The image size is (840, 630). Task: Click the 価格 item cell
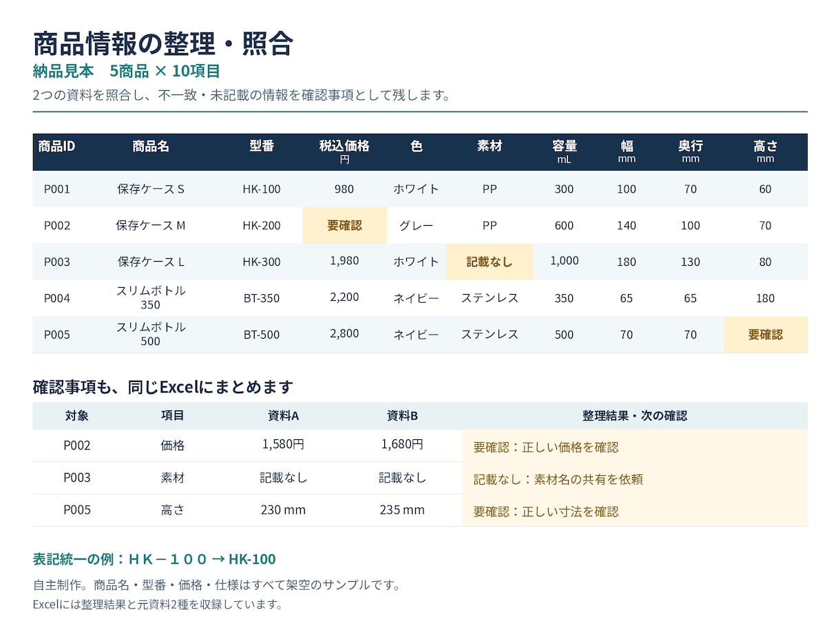(173, 445)
